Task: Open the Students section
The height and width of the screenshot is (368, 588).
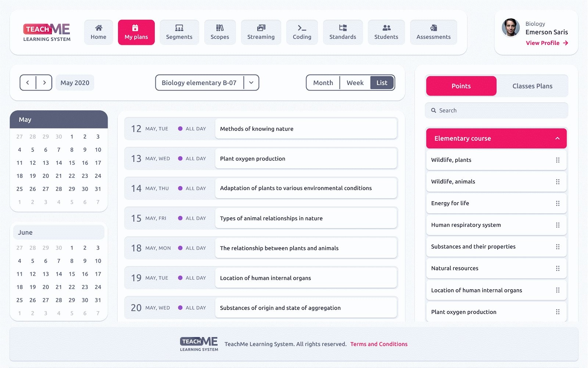Action: tap(386, 32)
